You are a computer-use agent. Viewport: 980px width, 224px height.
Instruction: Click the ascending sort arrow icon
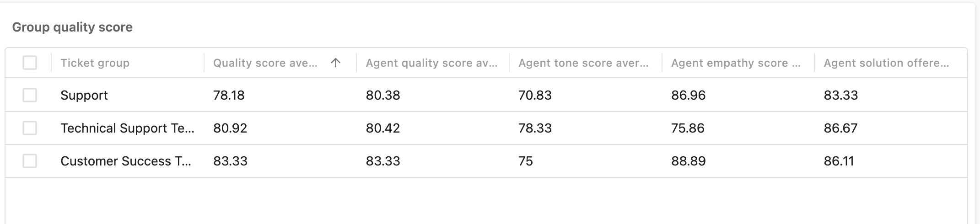coord(335,63)
